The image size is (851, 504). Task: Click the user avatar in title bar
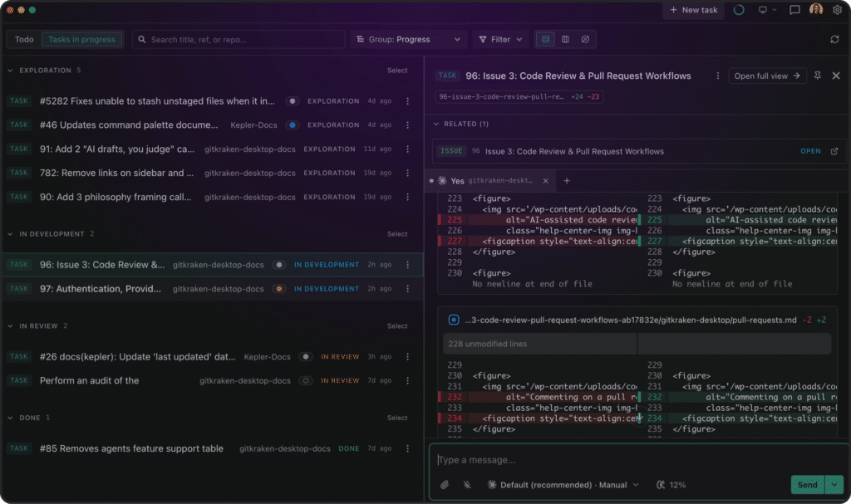pos(816,9)
